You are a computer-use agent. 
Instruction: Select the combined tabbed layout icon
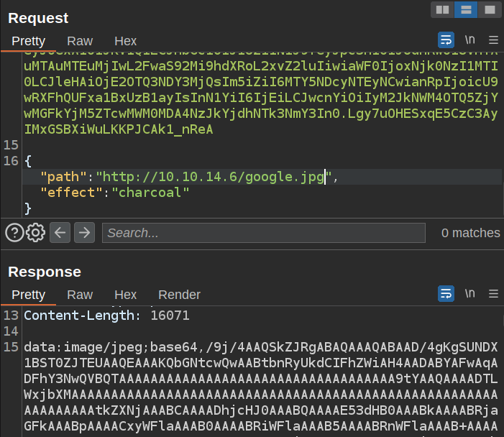point(490,10)
